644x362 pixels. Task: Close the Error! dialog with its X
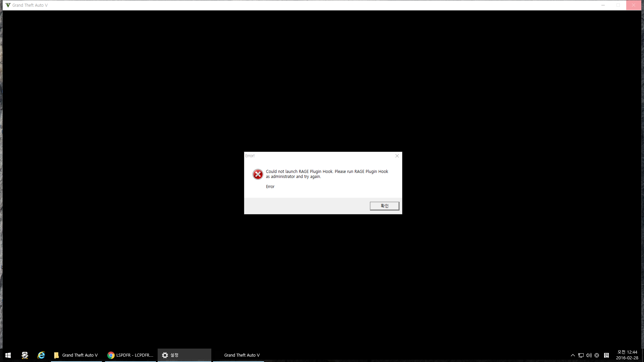[397, 156]
